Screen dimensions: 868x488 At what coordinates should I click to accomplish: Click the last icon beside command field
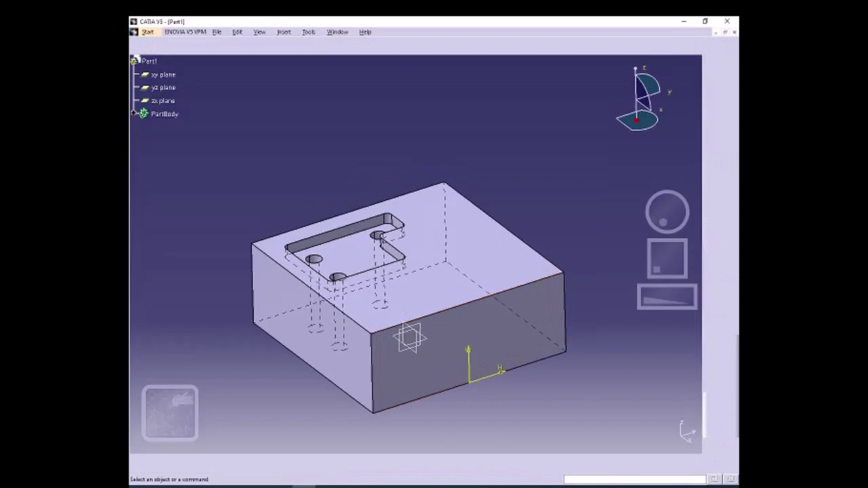point(730,479)
